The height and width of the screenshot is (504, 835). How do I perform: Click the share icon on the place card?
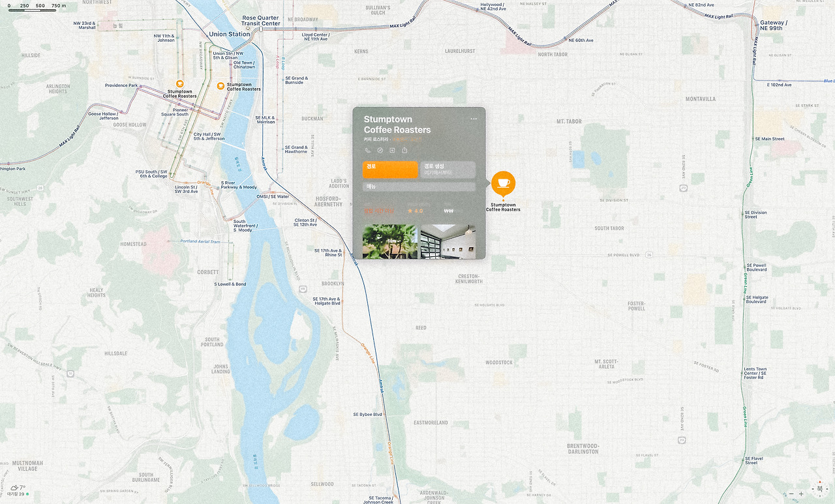tap(404, 151)
